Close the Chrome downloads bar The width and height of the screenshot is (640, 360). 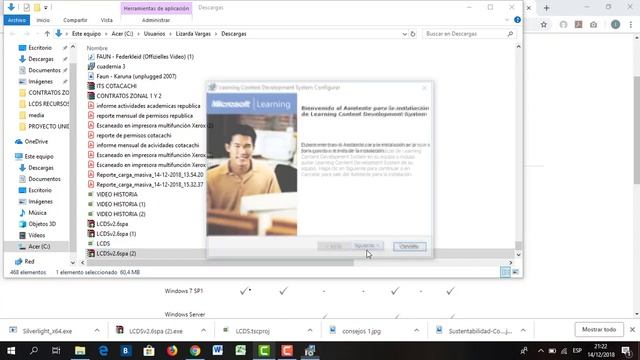pyautogui.click(x=632, y=329)
